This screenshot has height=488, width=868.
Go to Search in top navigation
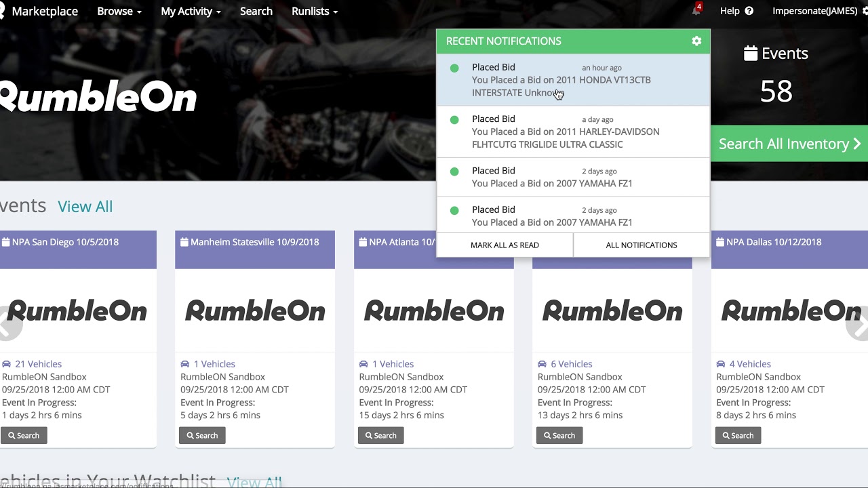256,11
